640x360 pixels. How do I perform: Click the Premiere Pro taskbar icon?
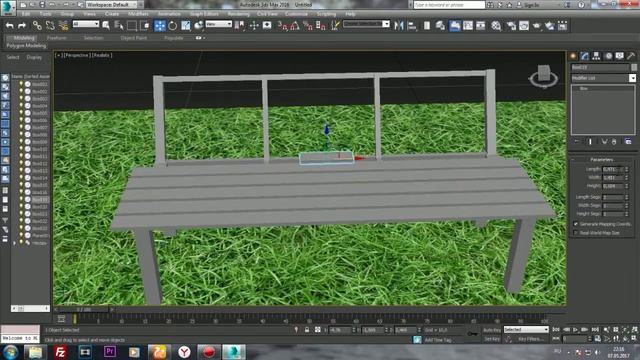click(109, 351)
